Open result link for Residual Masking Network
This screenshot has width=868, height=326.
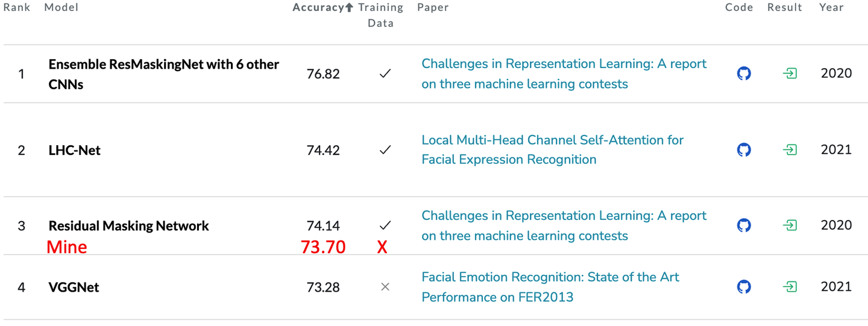point(790,225)
